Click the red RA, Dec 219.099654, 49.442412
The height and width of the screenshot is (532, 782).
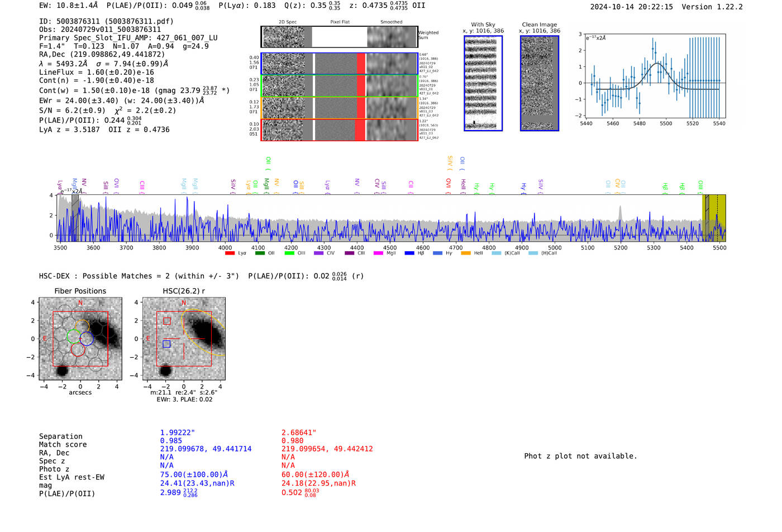tap(327, 449)
